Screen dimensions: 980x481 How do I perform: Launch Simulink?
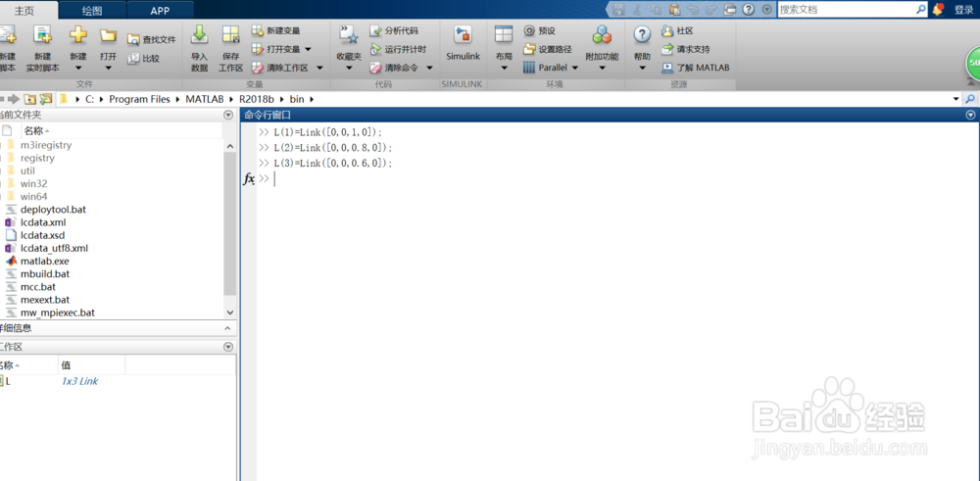click(x=464, y=44)
